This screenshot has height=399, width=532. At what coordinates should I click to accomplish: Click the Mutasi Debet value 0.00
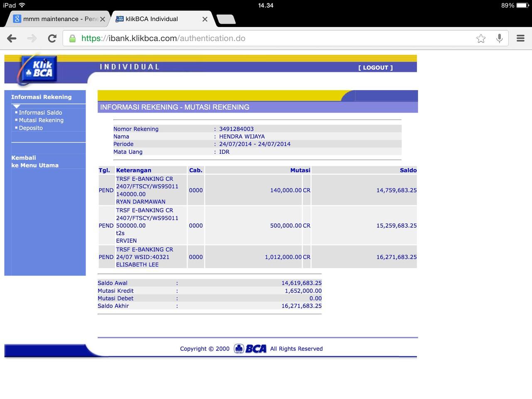point(315,298)
